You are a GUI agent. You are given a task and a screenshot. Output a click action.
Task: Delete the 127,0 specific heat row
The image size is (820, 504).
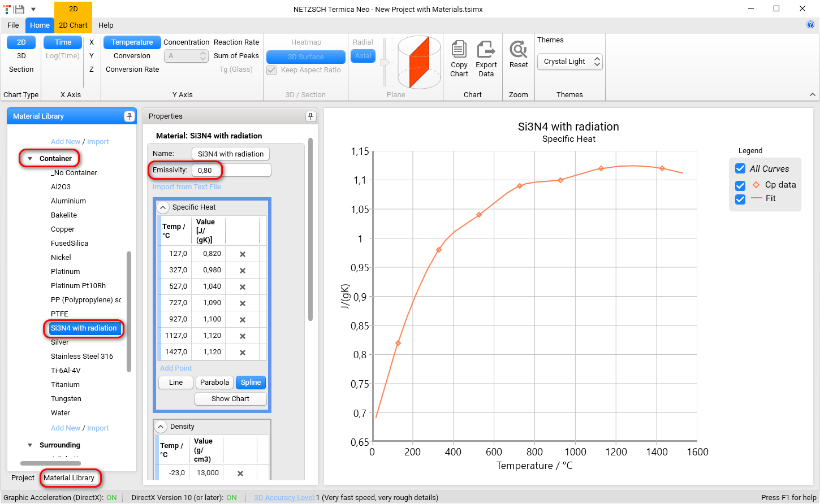(243, 254)
